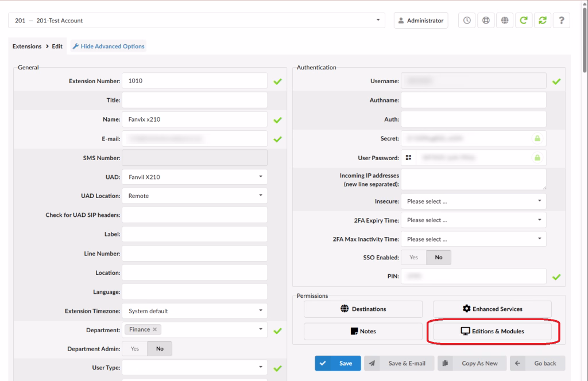Viewport: 588px width, 381px height.
Task: Go to the Extensions breadcrumb
Action: click(27, 46)
